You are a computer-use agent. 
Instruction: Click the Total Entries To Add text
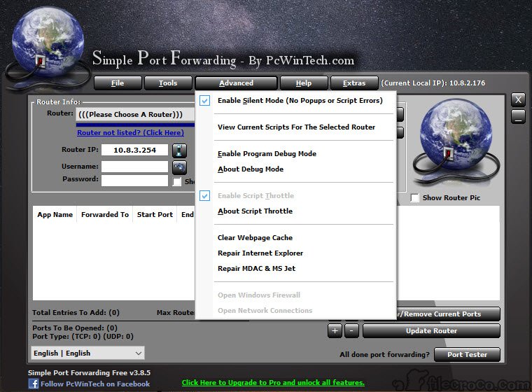point(76,313)
